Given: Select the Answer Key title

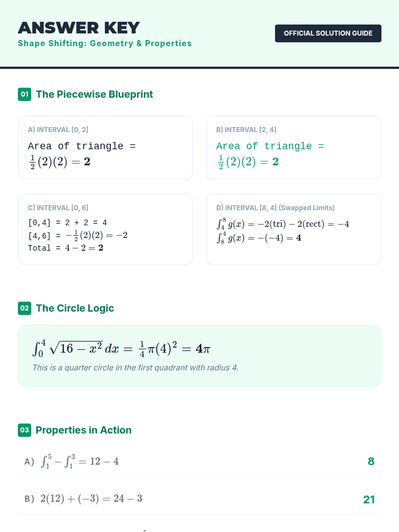Looking at the screenshot, I should coord(79,28).
